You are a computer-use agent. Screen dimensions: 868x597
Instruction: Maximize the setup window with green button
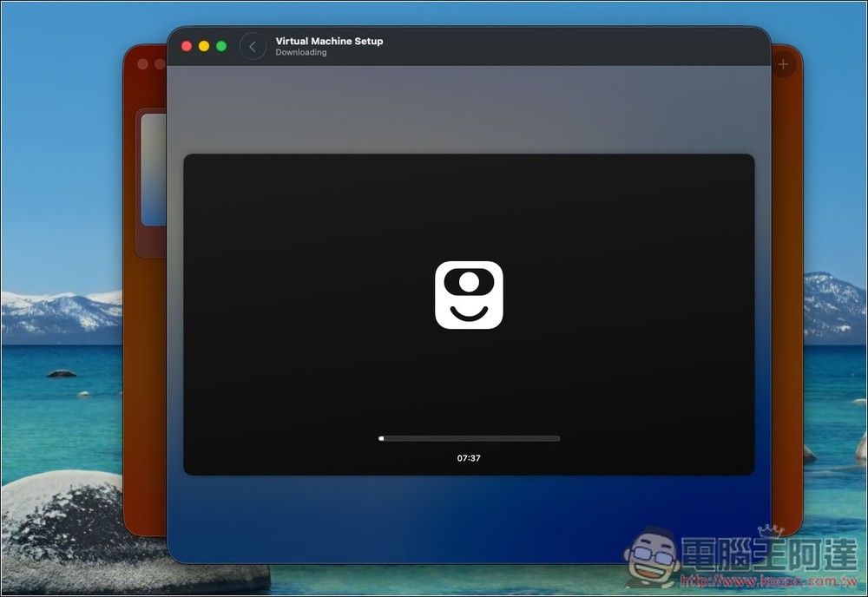[x=221, y=46]
